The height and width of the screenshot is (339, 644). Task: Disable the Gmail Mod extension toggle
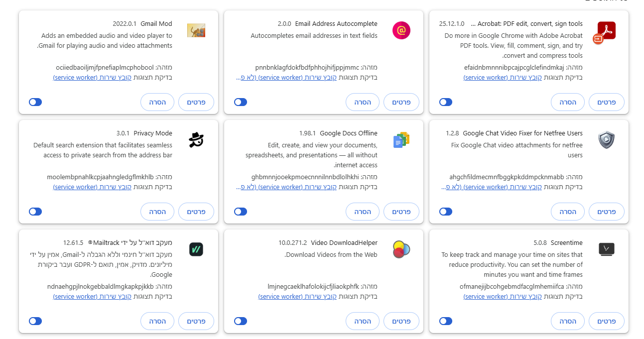[35, 102]
